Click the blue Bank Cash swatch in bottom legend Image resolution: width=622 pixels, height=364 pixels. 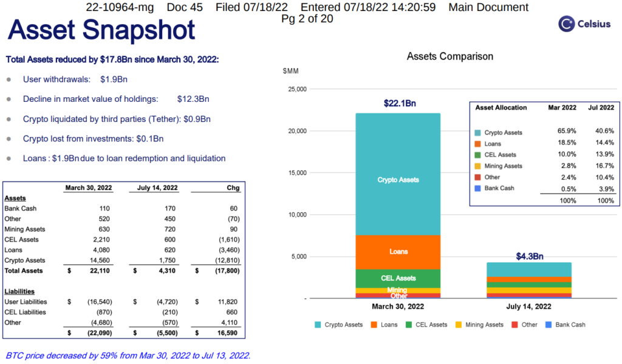(x=549, y=325)
